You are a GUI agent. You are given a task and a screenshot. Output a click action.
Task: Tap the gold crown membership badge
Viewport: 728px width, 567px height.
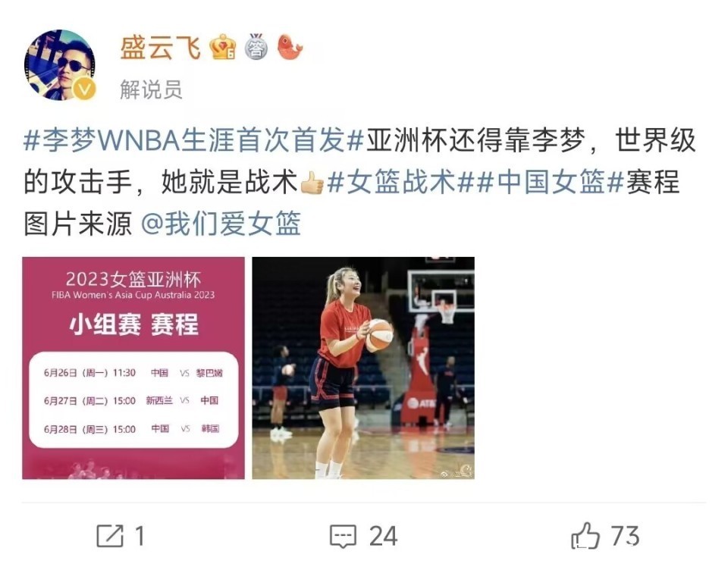click(x=222, y=47)
